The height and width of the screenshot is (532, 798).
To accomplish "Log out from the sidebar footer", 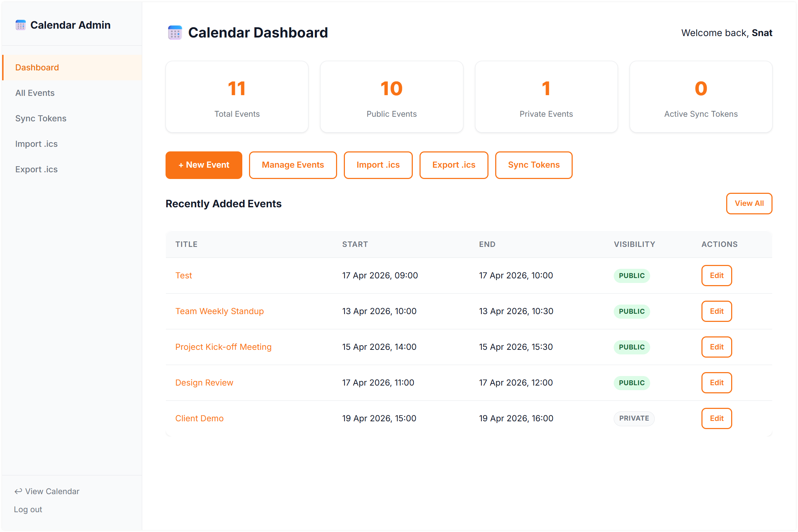I will coord(28,509).
